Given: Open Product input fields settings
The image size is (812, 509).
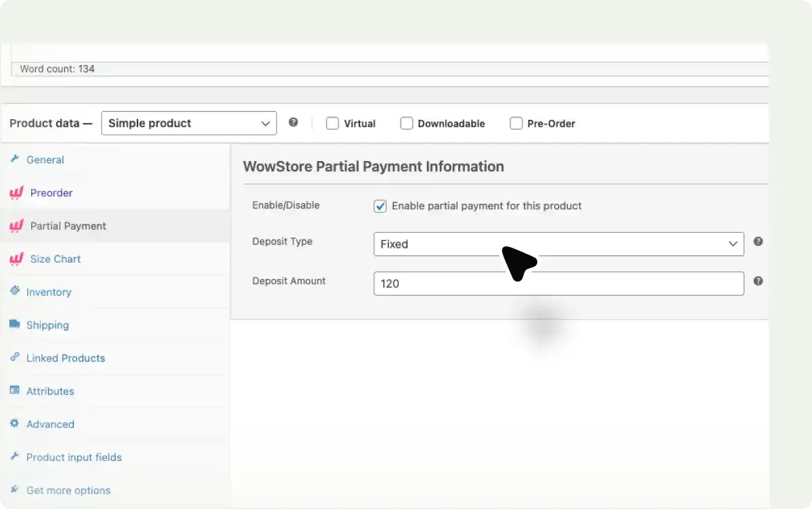Looking at the screenshot, I should (x=73, y=457).
